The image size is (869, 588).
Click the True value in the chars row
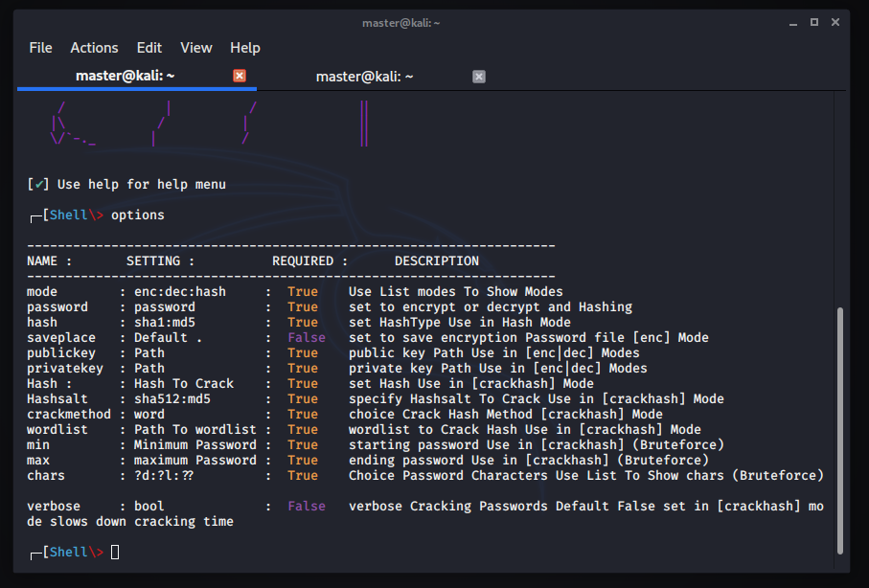coord(303,476)
